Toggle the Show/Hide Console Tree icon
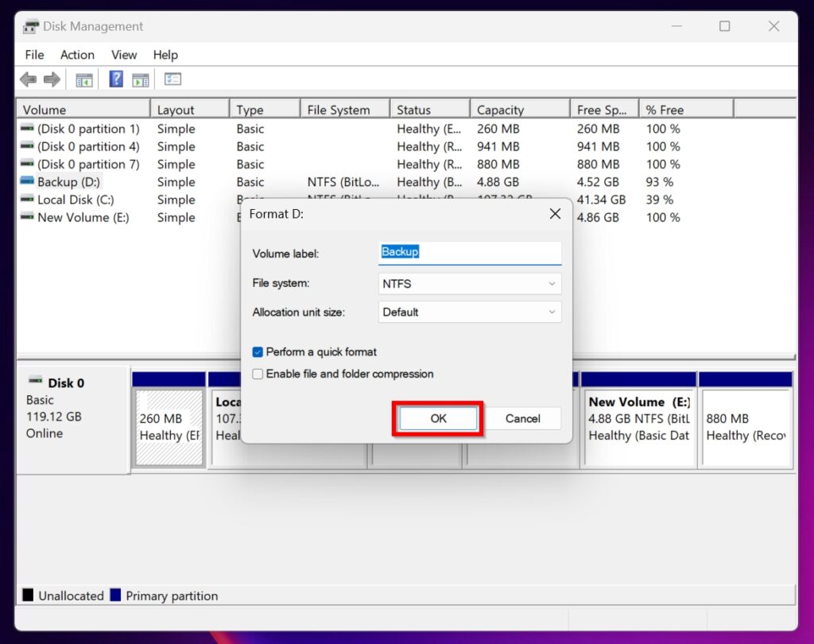The width and height of the screenshot is (814, 644). pos(84,79)
